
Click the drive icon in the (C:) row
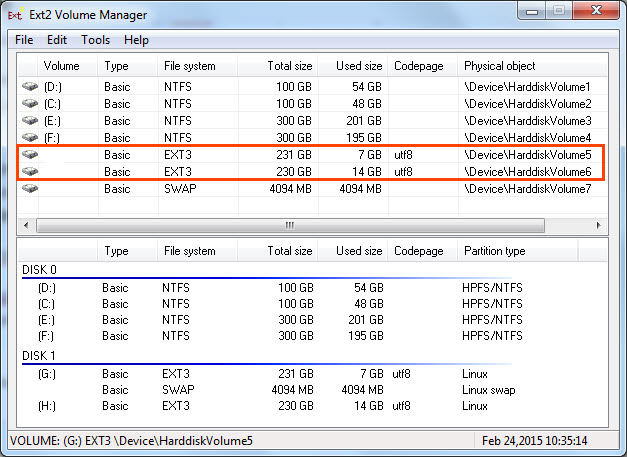point(30,104)
